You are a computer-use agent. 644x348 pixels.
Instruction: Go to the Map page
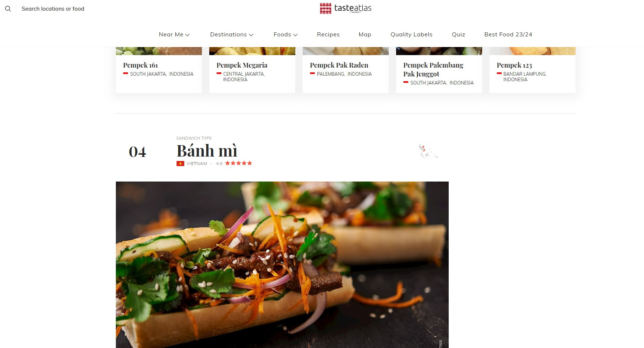point(365,35)
